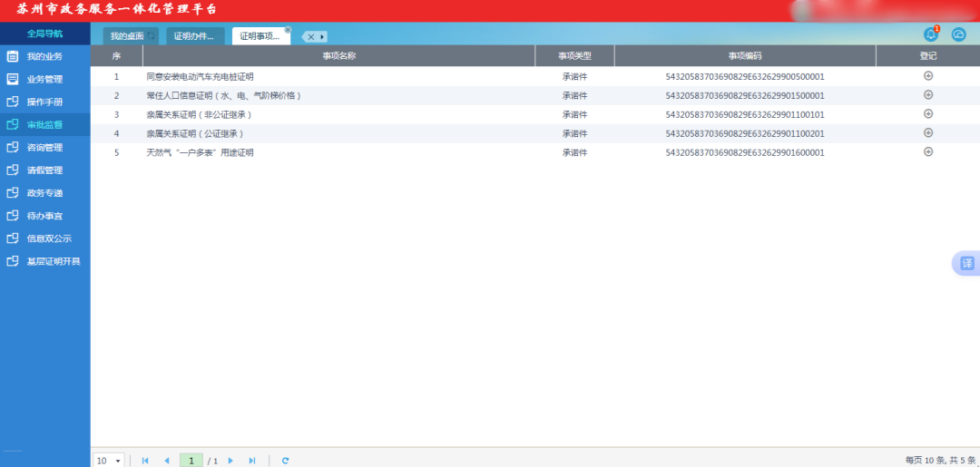
Task: Close the 证明事项 tab
Action: click(x=288, y=30)
